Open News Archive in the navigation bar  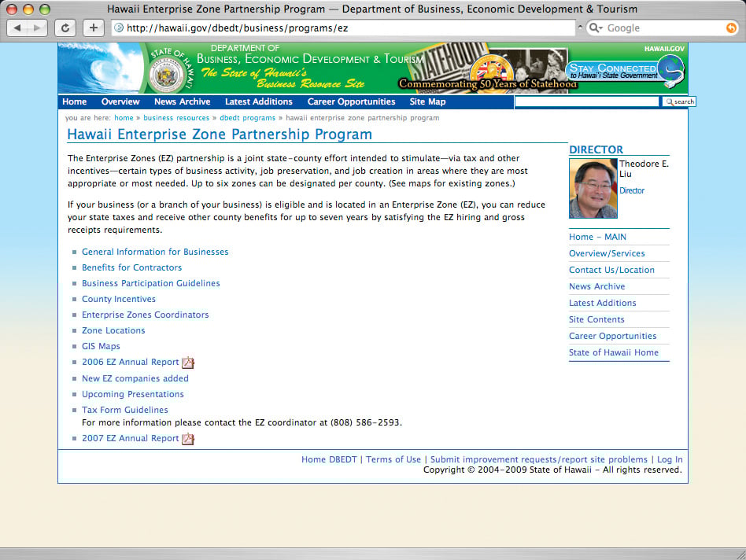coord(183,101)
